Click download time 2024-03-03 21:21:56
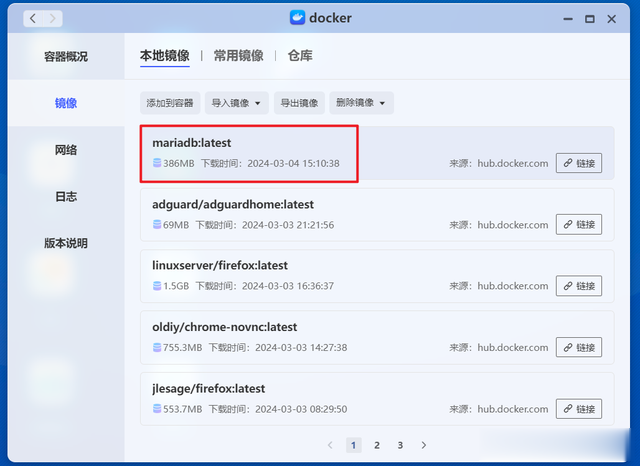The image size is (640, 466). coord(288,225)
